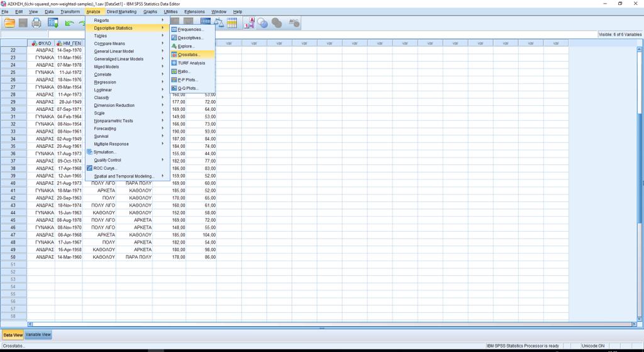
Task: Select the Crosstabs entry
Action: pyautogui.click(x=192, y=54)
